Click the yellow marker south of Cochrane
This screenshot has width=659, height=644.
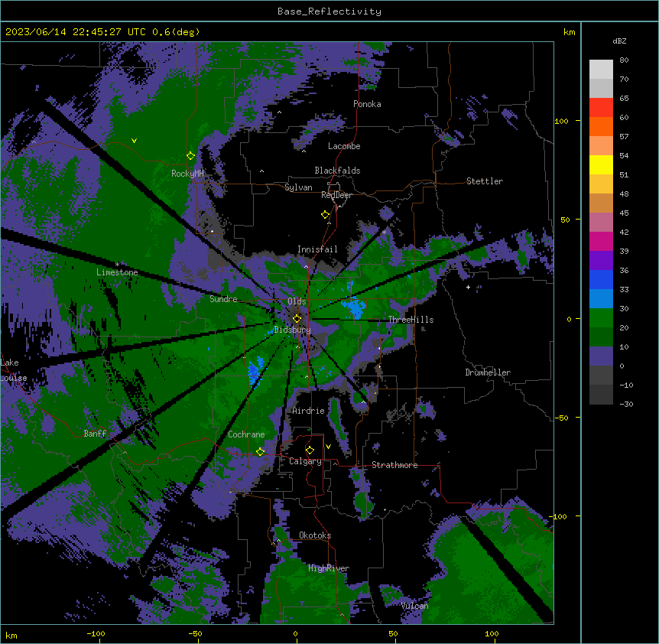[x=260, y=451]
